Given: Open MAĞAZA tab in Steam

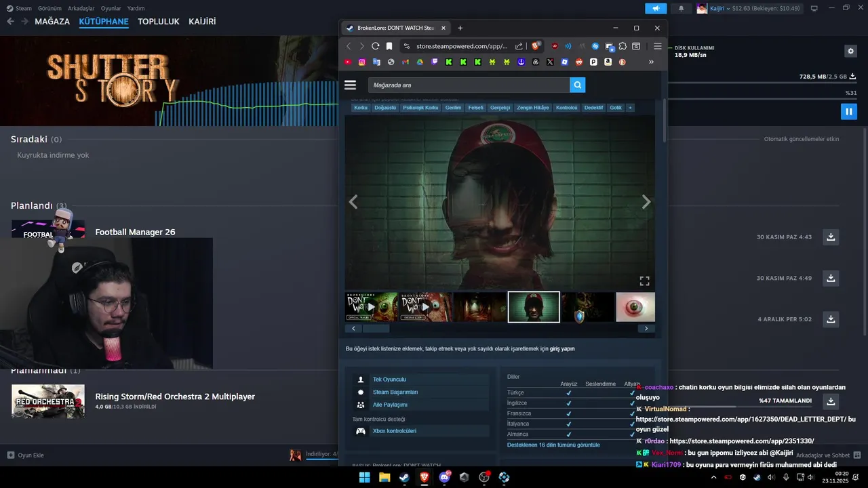Looking at the screenshot, I should pos(52,21).
